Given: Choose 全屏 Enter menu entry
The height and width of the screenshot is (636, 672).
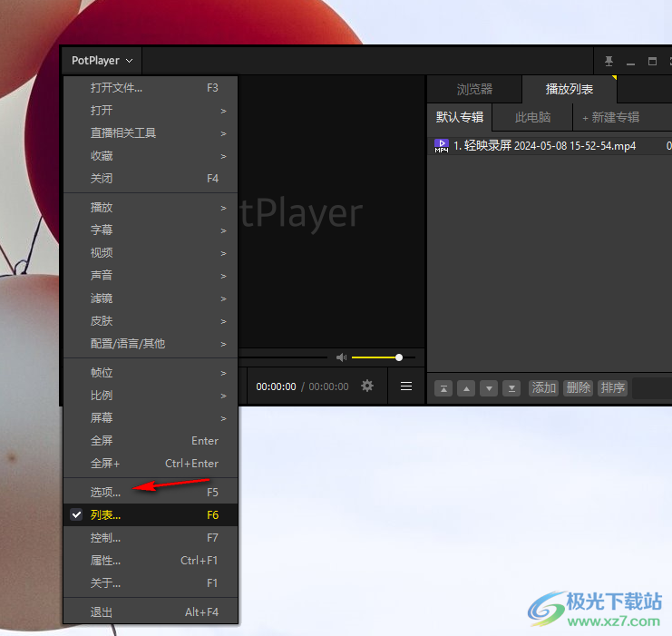Looking at the screenshot, I should [151, 441].
